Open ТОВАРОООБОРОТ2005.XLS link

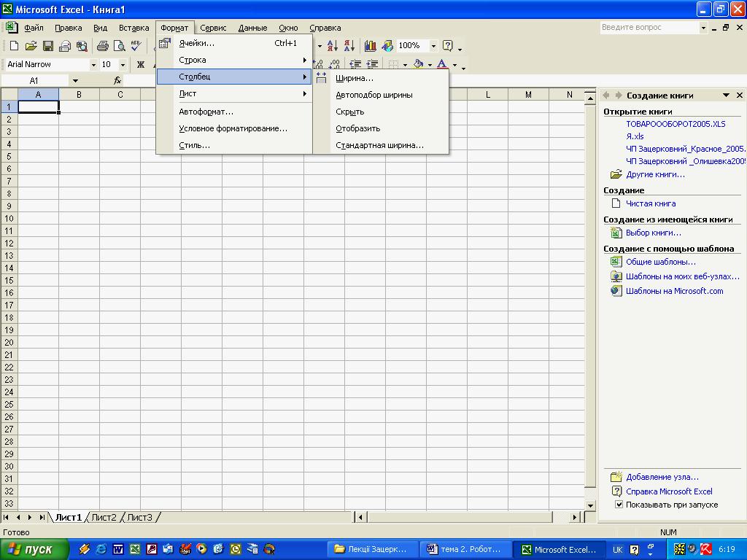[676, 124]
